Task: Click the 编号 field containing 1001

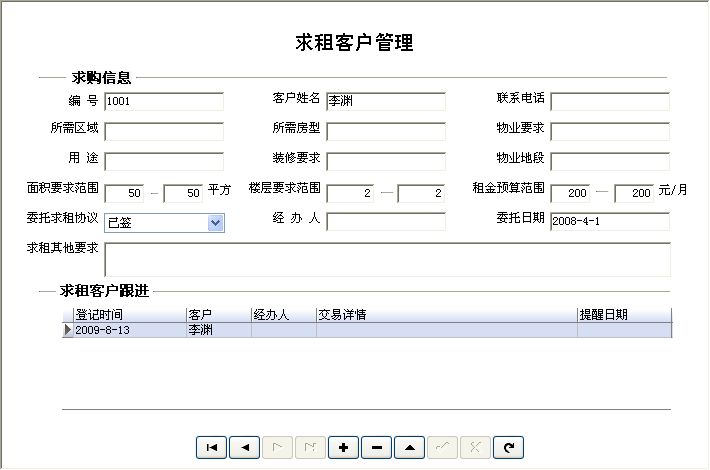Action: pos(164,101)
